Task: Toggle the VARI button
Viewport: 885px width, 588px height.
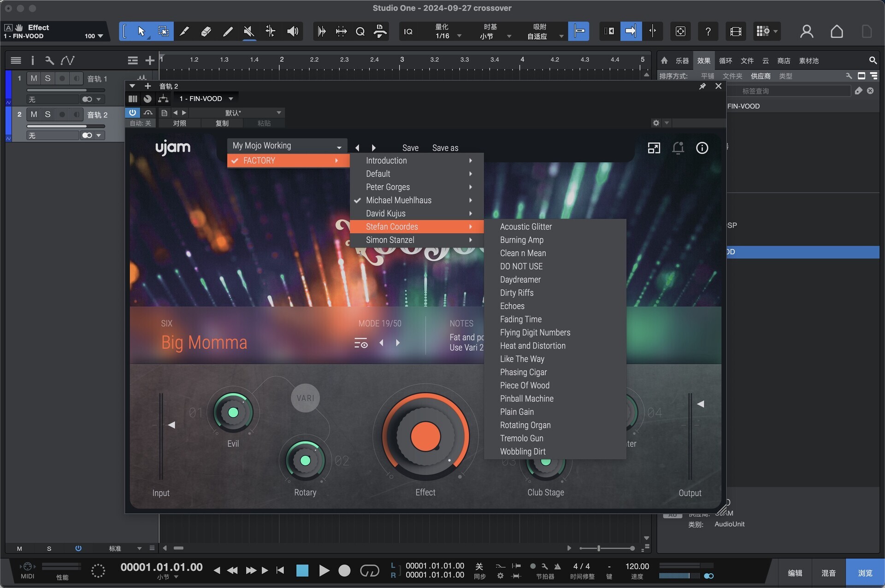Action: (x=305, y=398)
